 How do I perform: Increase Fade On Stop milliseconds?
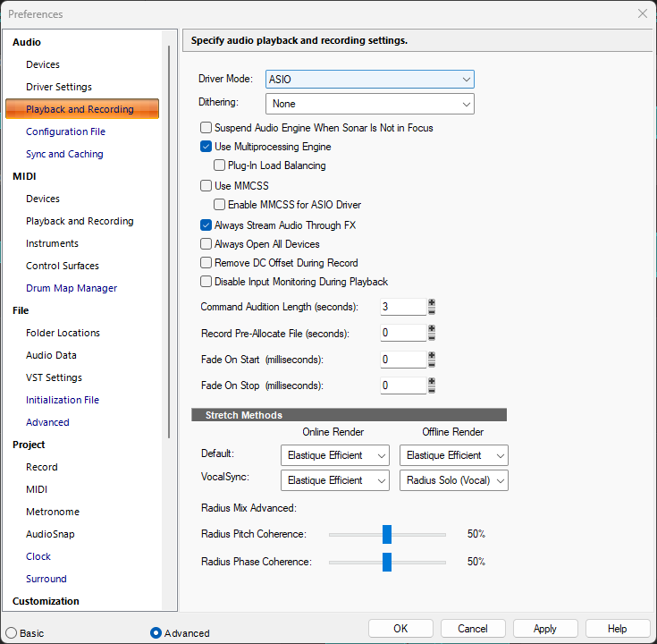(x=432, y=382)
